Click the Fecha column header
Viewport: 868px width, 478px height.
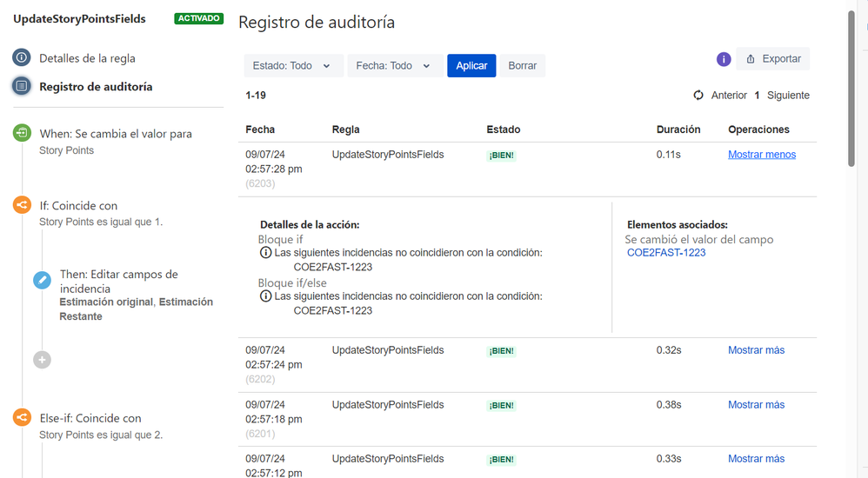260,129
